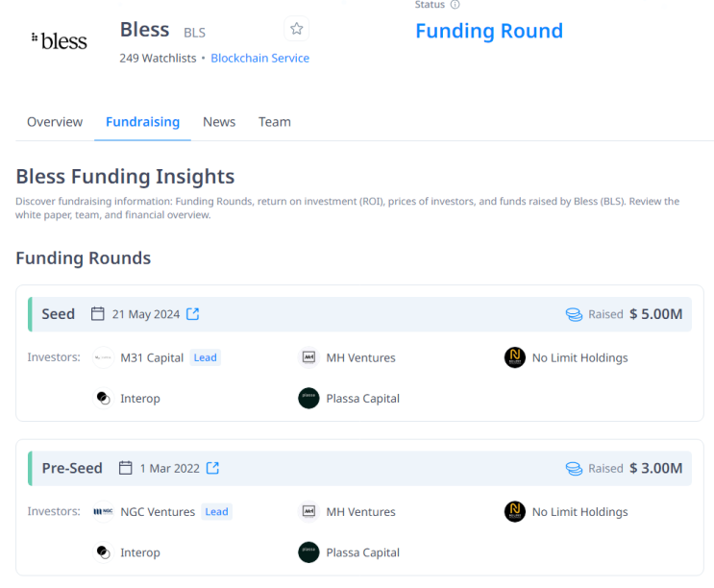Viewport: 714px width, 588px height.
Task: Add Bless to watchlist with star icon
Action: pyautogui.click(x=296, y=29)
